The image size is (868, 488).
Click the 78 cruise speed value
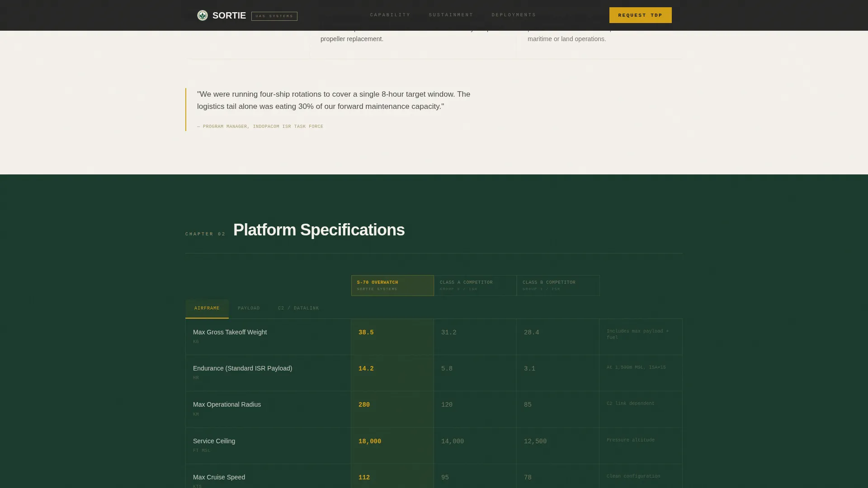pos(528,478)
